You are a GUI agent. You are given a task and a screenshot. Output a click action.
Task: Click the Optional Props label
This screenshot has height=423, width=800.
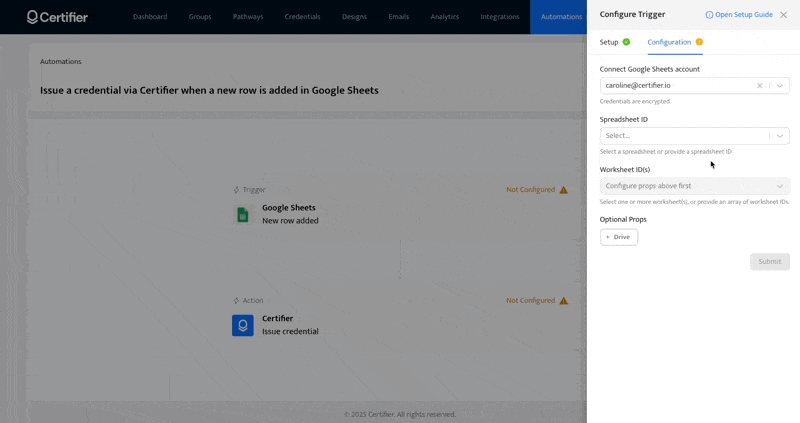[x=623, y=219]
